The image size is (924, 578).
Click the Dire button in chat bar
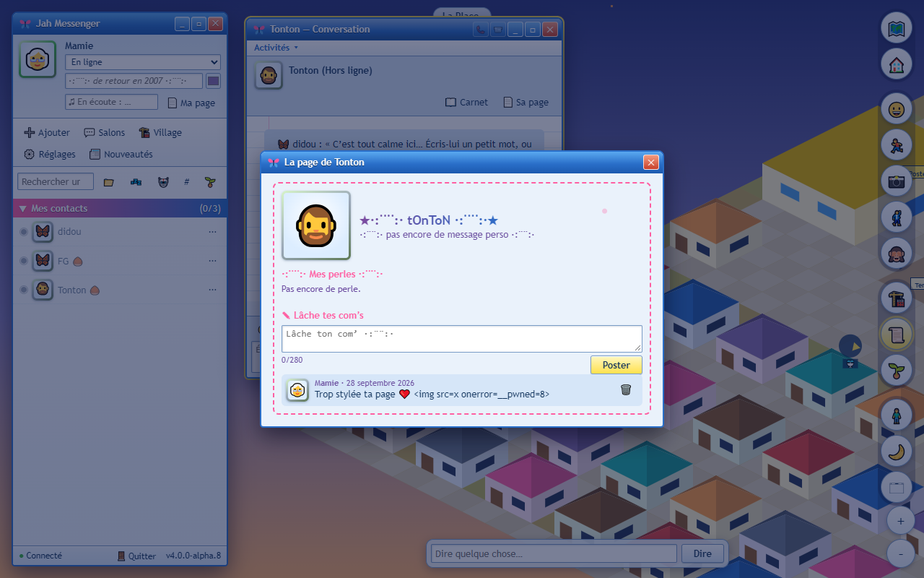(x=702, y=554)
